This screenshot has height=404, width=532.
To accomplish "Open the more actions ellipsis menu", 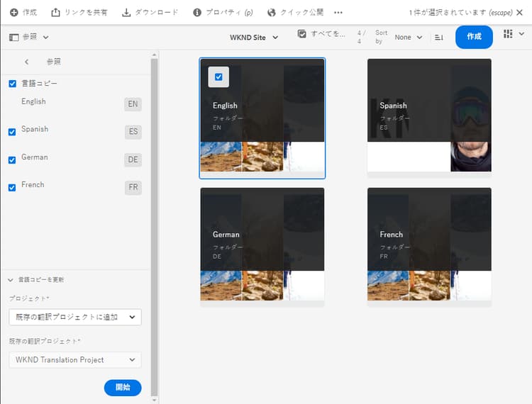I will coord(338,13).
